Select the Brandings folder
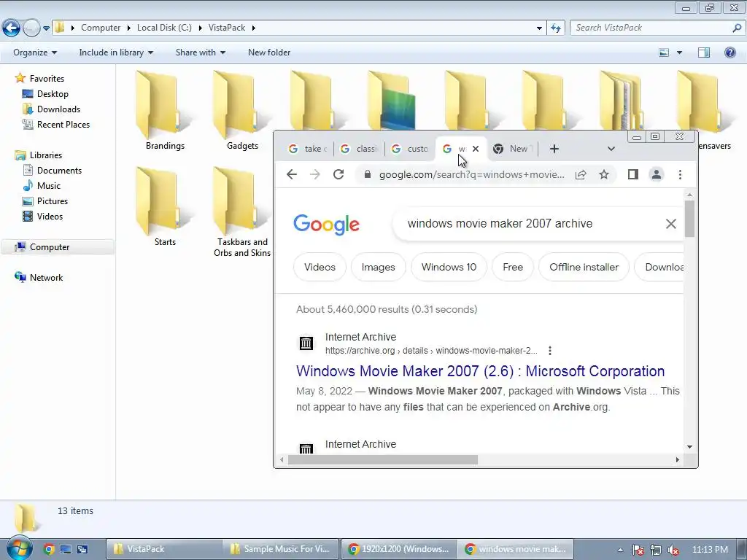This screenshot has height=560, width=747. tap(165, 111)
